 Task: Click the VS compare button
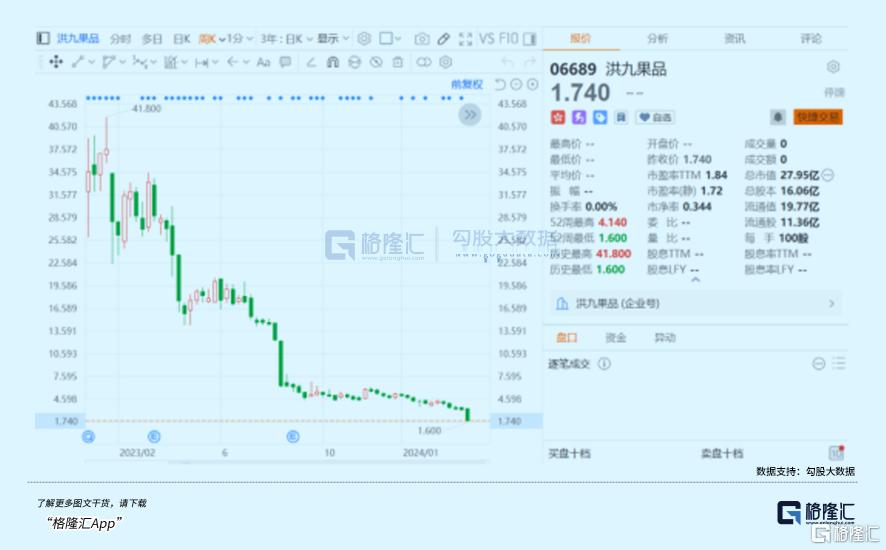point(487,38)
